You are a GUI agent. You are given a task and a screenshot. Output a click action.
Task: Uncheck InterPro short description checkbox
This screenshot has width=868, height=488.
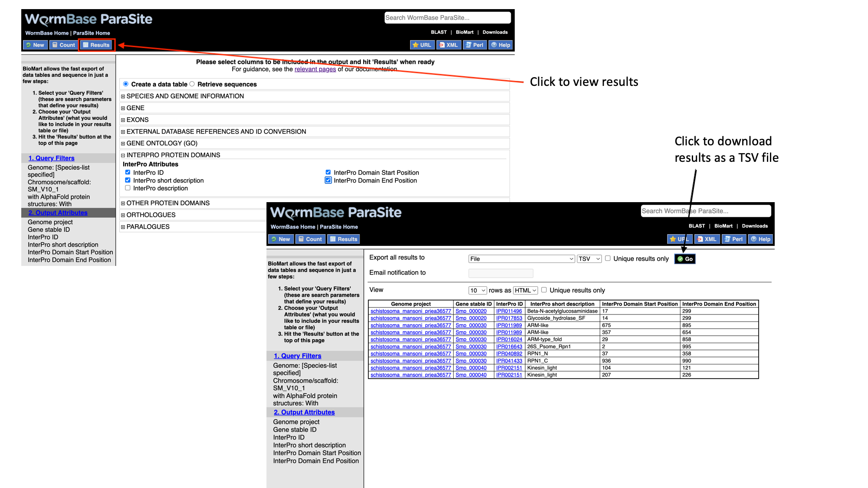pos(128,180)
